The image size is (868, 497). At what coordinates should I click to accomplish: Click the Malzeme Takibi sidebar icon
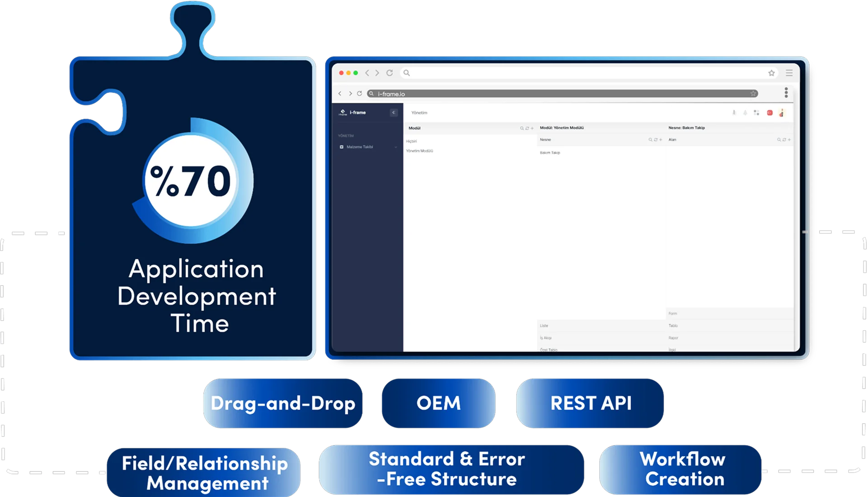(342, 147)
